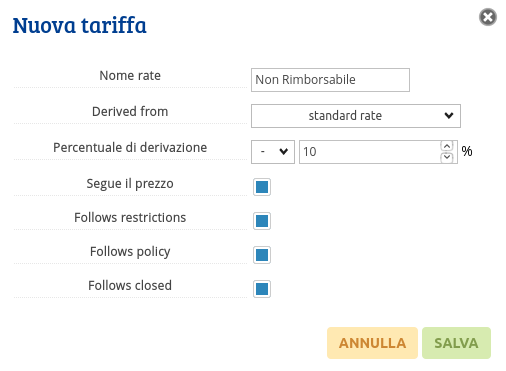Click the Follows restrictions label text

point(130,218)
